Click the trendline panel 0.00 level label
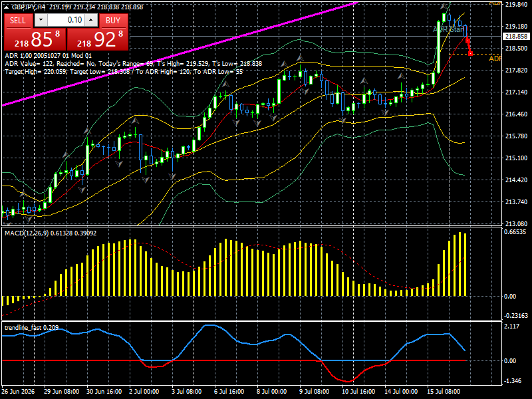Viewport: 532px width, 399px height. point(510,361)
